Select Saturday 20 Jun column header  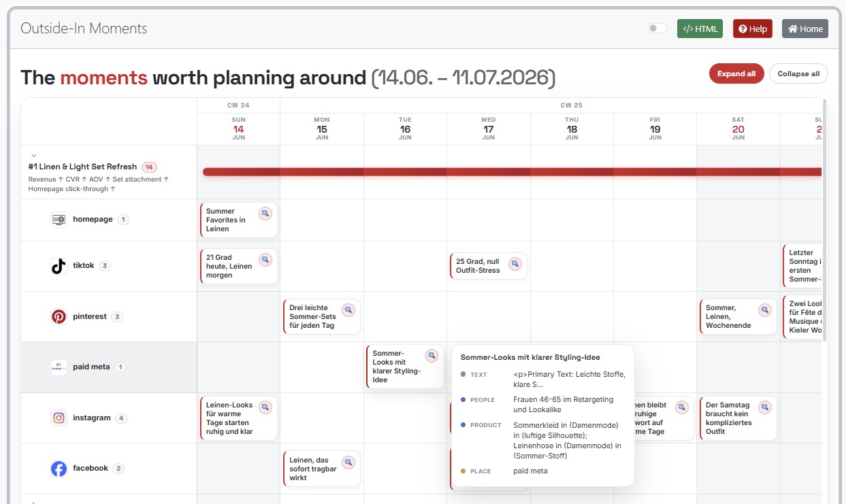738,129
